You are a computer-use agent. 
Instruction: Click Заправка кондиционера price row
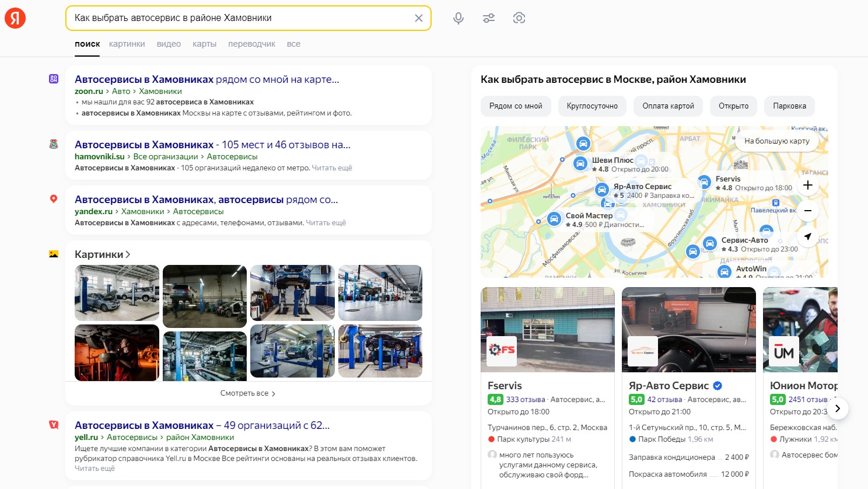coord(689,457)
